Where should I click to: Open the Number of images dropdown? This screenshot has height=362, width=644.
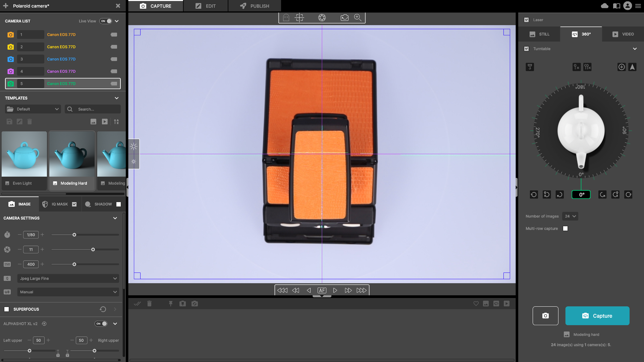click(570, 216)
